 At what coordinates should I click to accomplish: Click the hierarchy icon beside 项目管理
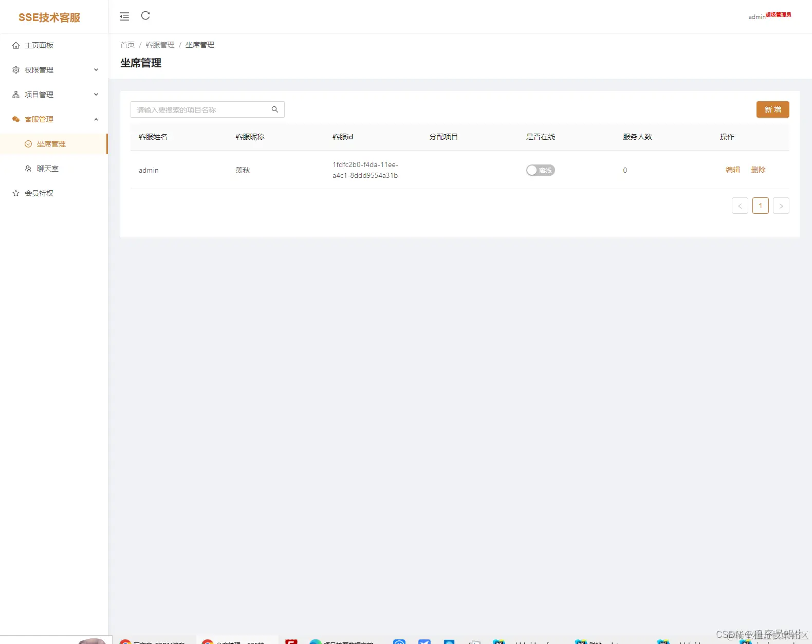pyautogui.click(x=16, y=95)
